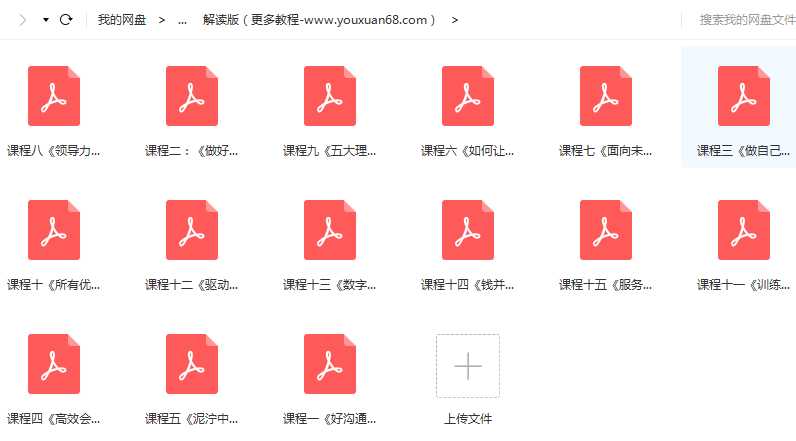Expand the navigation history dropdown arrow
Viewport: 796px width, 441px height.
point(46,20)
